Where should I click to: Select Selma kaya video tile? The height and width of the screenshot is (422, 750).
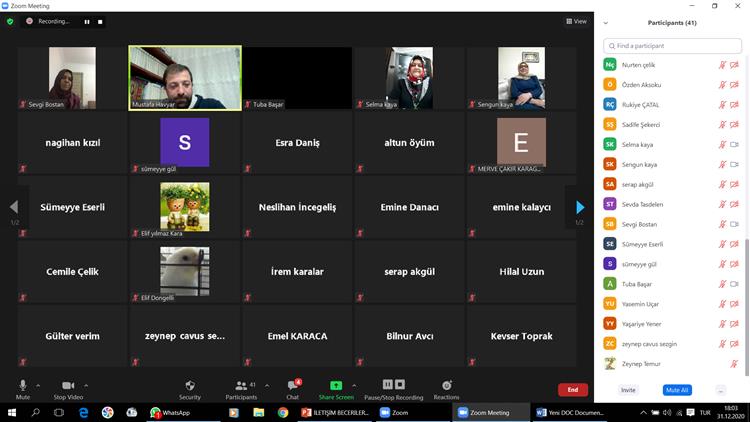click(409, 78)
